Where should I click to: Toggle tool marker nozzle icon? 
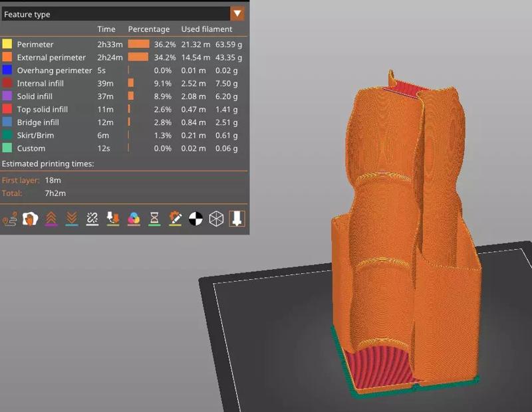coord(237,219)
